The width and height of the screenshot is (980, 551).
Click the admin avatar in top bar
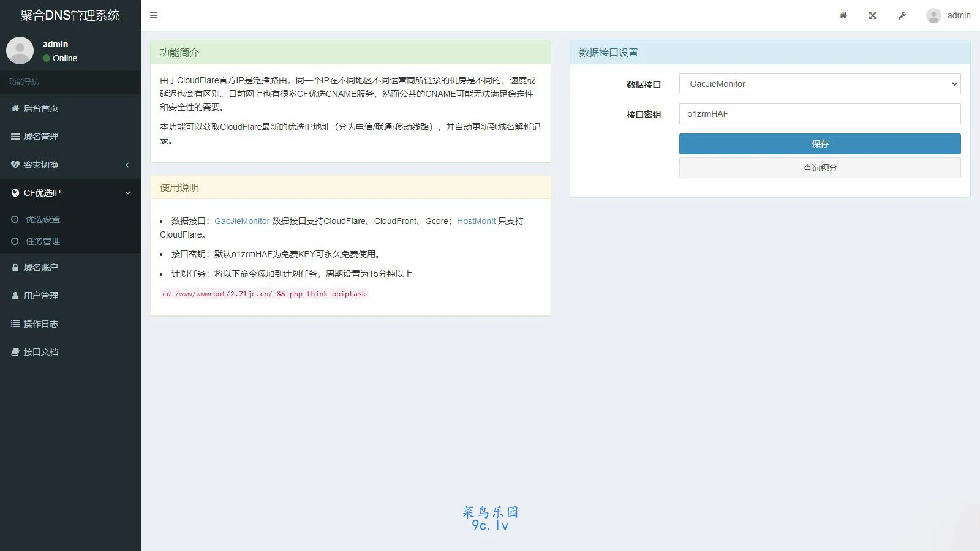tap(933, 15)
